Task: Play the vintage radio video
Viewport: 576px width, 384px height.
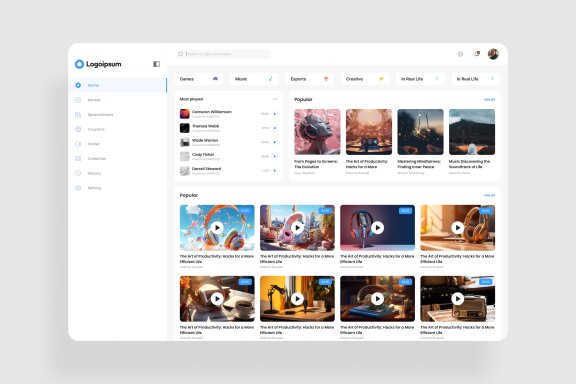Action: (x=457, y=299)
